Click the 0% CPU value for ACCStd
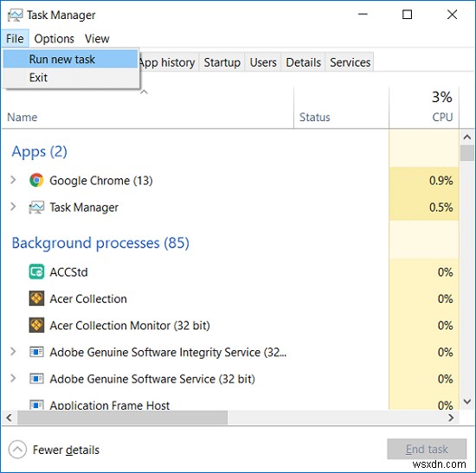The height and width of the screenshot is (473, 476). tap(446, 272)
